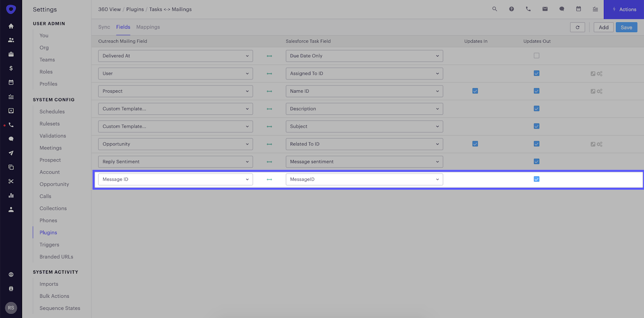Screen dimensions: 644x318
Task: Open person icon in left rail
Action: (x=11, y=210)
